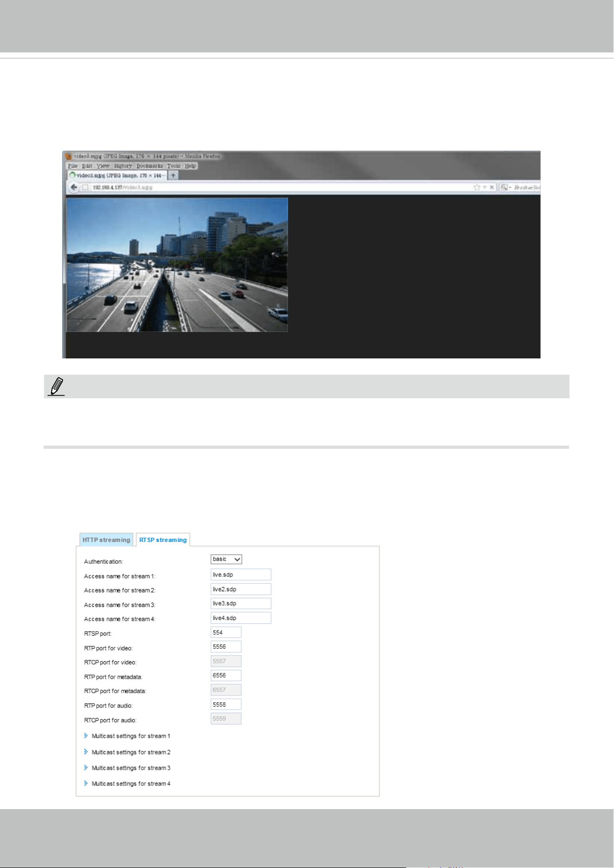Image resolution: width=614 pixels, height=868 pixels.
Task: Click the stop loading X icon
Action: click(492, 187)
